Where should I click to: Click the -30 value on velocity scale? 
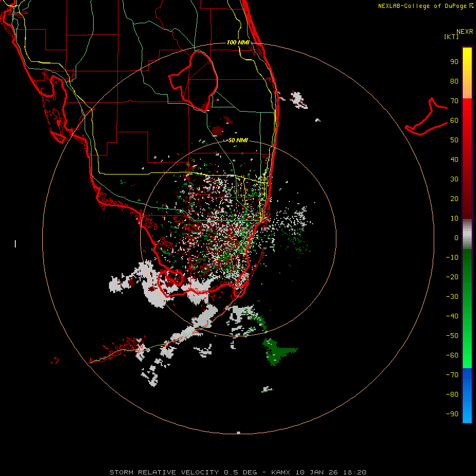coord(452,297)
